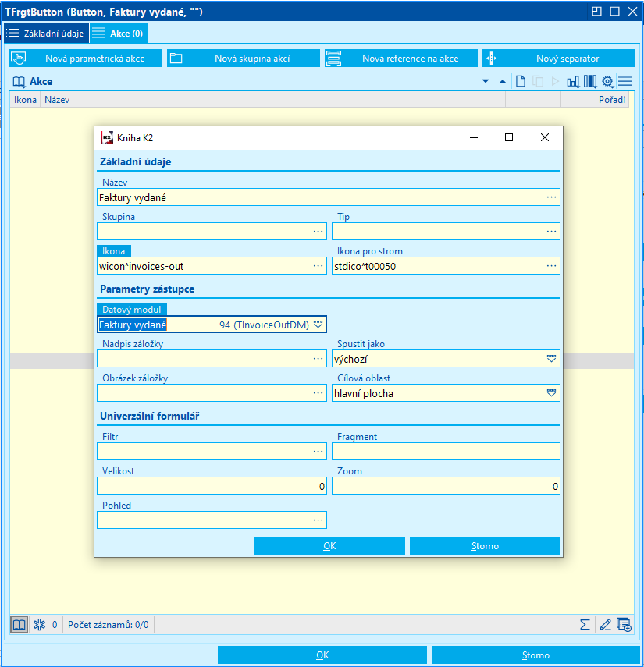Viewport: 644px width, 667px height.
Task: Click Nová skupina akcí button
Action: point(244,59)
